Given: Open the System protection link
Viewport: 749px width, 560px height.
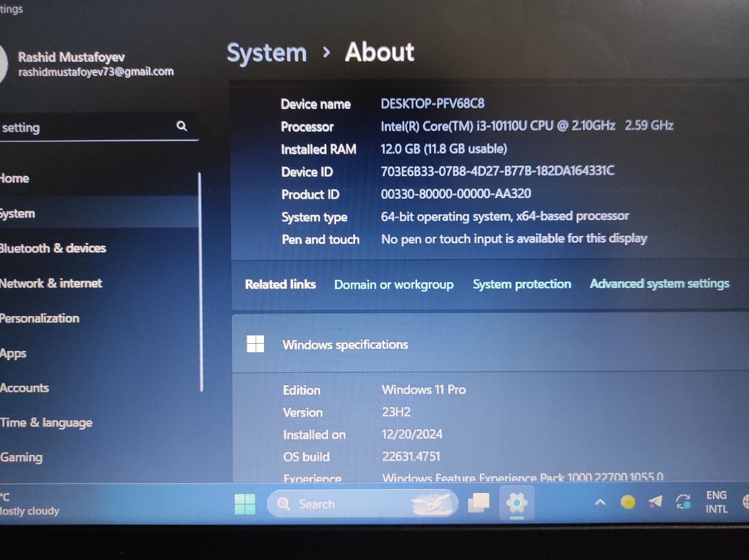Looking at the screenshot, I should [x=522, y=284].
